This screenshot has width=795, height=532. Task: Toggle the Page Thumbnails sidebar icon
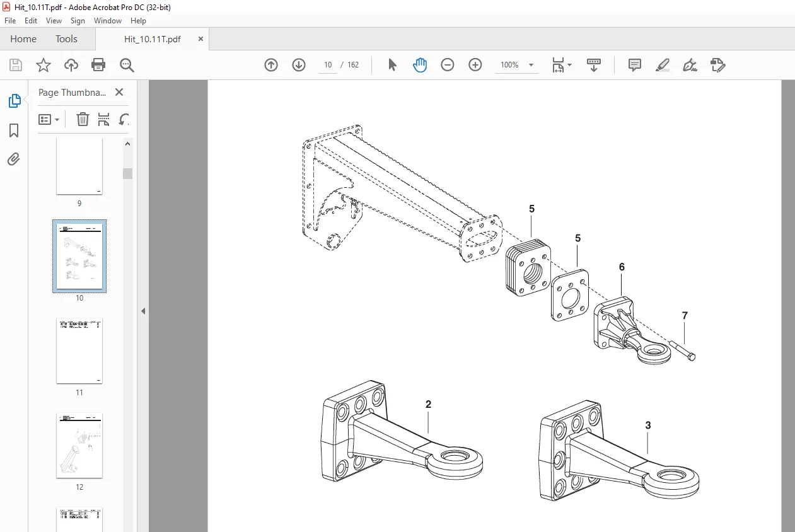[14, 101]
